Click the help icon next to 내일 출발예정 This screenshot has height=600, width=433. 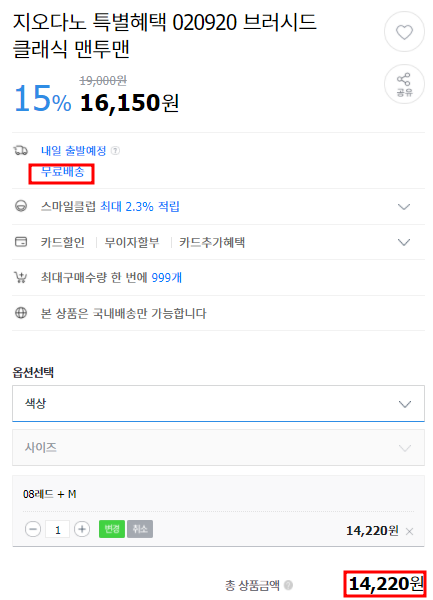[115, 151]
